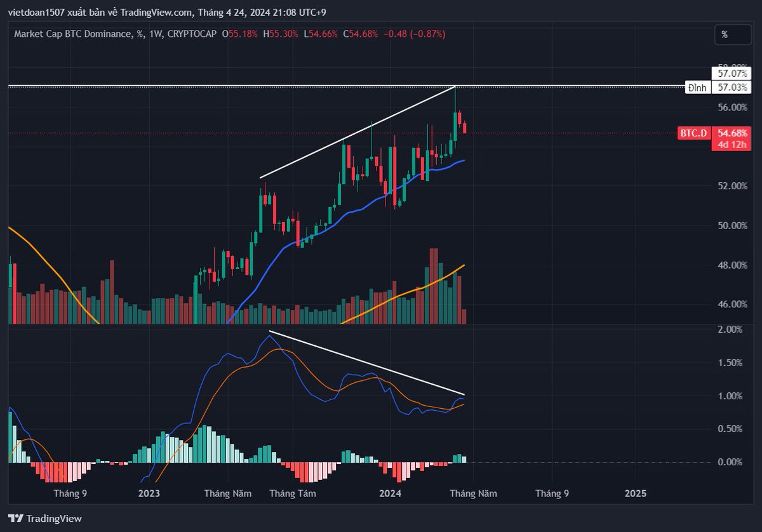Screen dimensions: 762x532
Task: Click the 48.00% price axis label
Action: [x=732, y=265]
